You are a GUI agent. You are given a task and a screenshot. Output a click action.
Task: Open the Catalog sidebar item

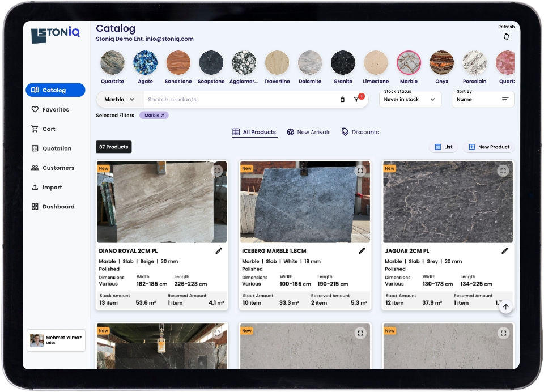tap(56, 90)
